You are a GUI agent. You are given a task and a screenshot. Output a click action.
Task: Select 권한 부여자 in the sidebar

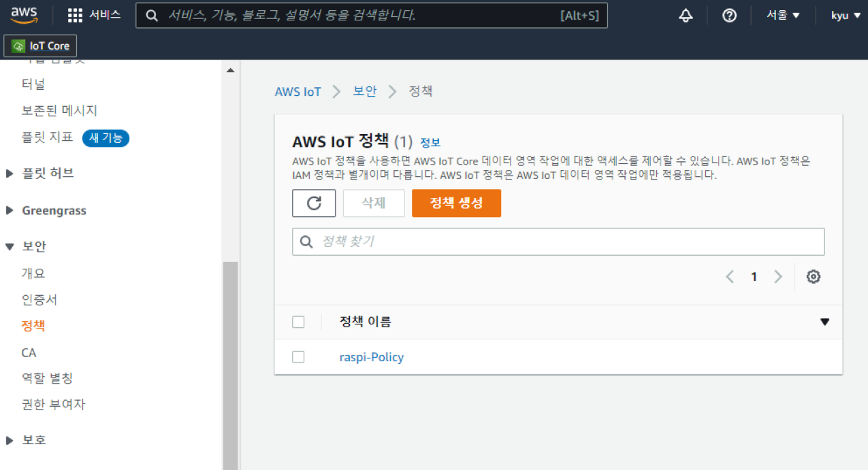(53, 405)
